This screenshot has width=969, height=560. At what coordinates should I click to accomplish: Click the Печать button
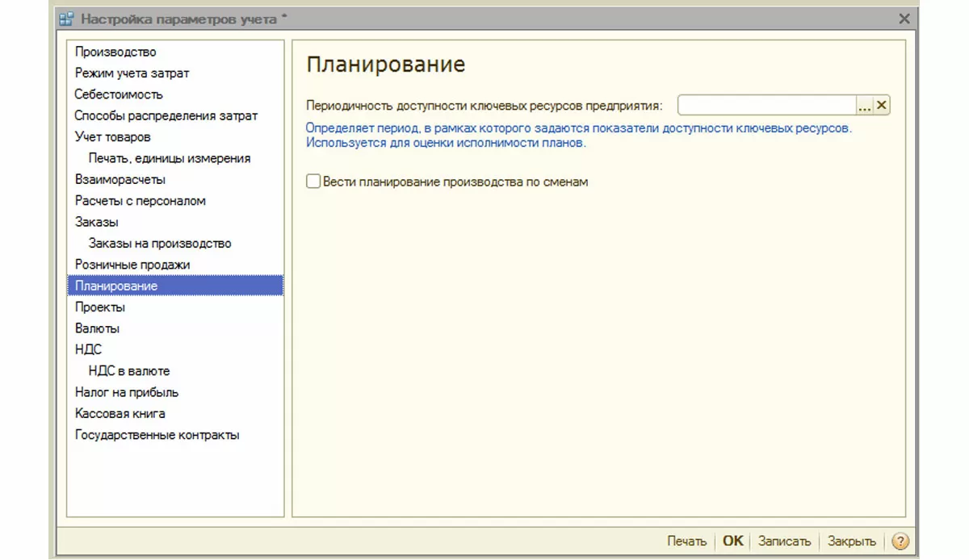click(x=686, y=541)
